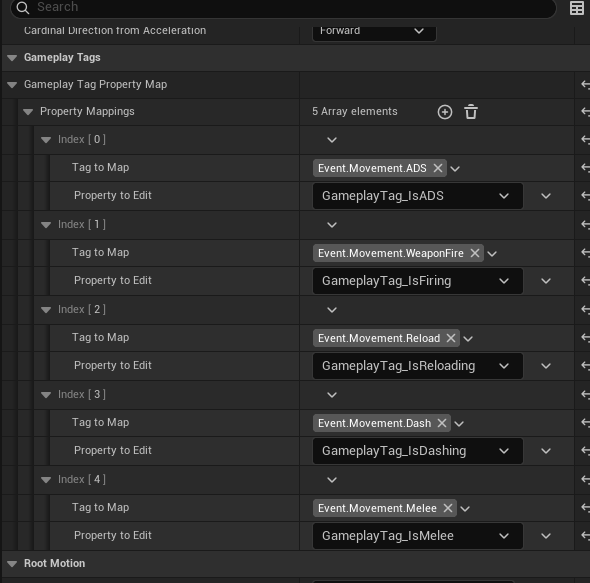Reset the Melee tag row to default

[x=585, y=507]
